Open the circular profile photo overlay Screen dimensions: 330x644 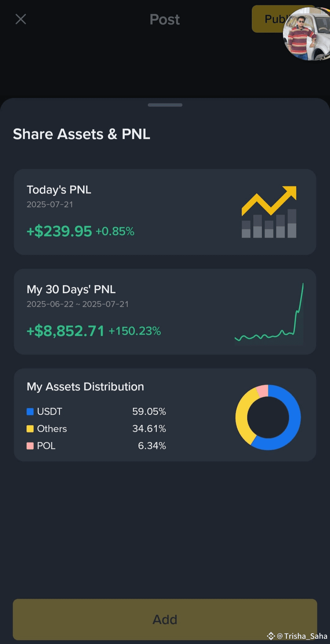pos(307,34)
